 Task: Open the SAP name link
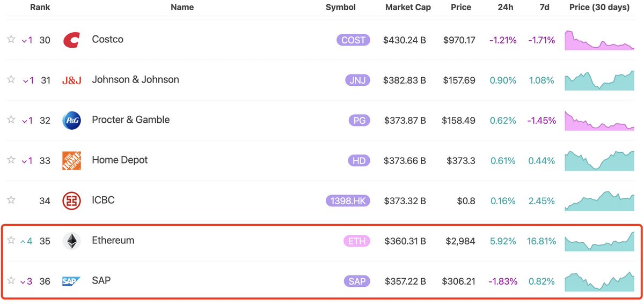(x=101, y=280)
